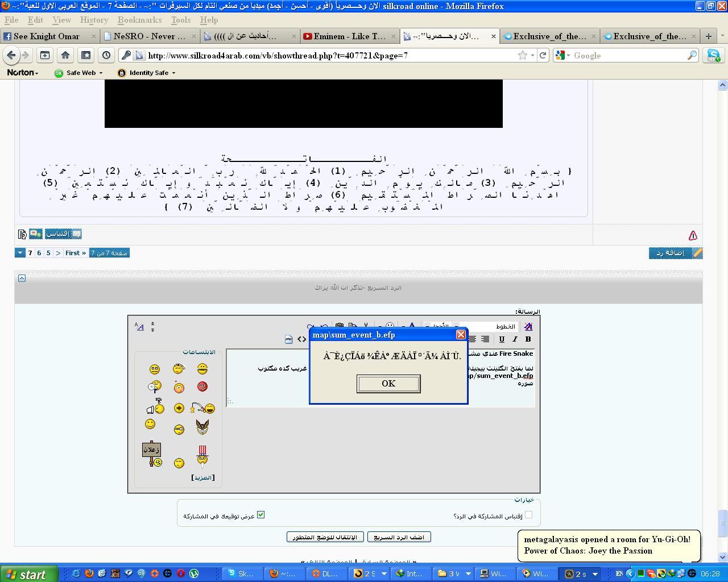
Task: Toggle عرض توقيعك في المشاركة checkbox
Action: 260,515
